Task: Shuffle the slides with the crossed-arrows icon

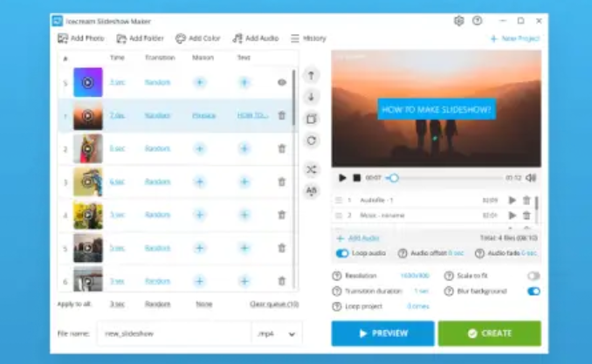Action: 311,169
